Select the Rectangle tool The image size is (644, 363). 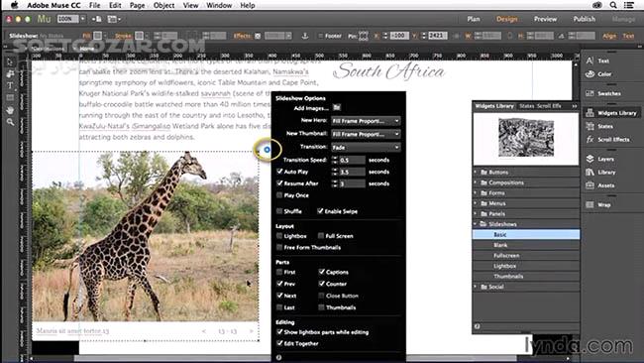point(10,98)
